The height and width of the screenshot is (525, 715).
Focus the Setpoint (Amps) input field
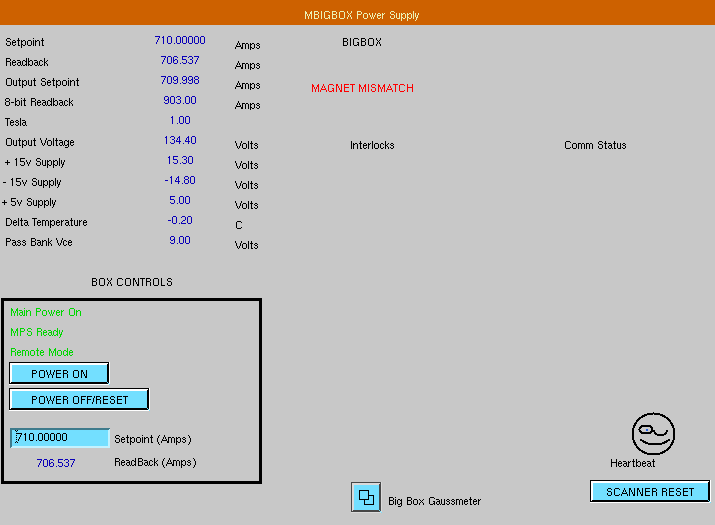pyautogui.click(x=60, y=437)
